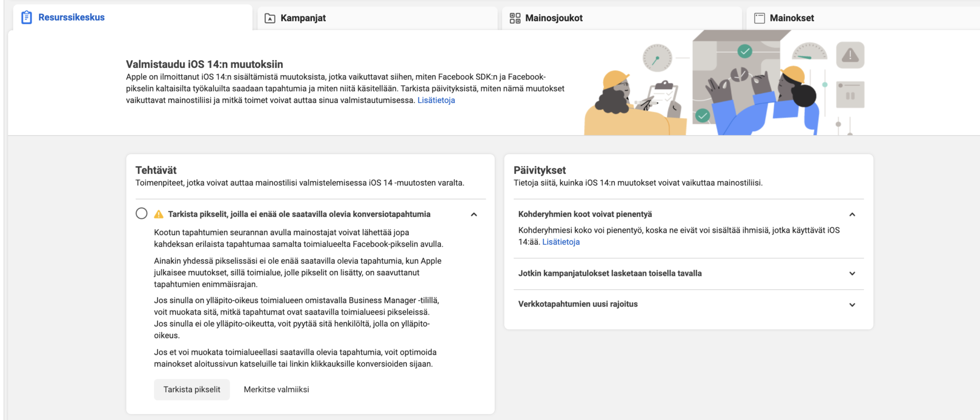
Task: Click the gray warning sign tile in the banner illustration
Action: pyautogui.click(x=850, y=55)
